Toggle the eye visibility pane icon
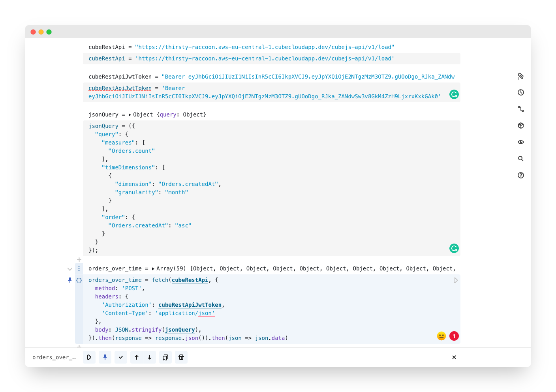 (520, 142)
